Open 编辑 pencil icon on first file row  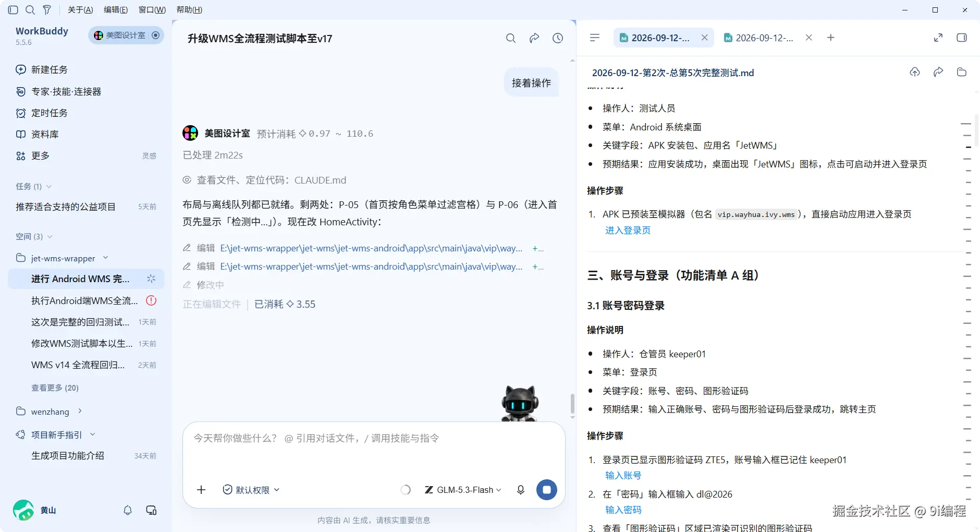187,248
